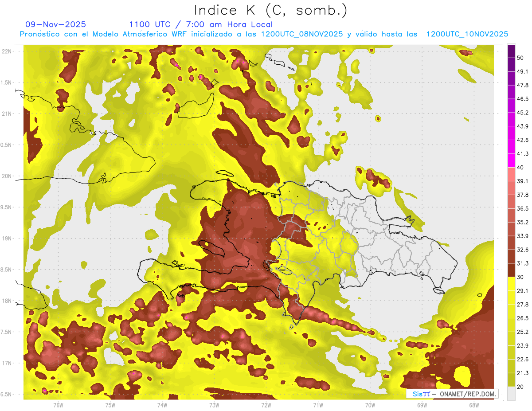Click the '20N' latitude label

[6, 176]
